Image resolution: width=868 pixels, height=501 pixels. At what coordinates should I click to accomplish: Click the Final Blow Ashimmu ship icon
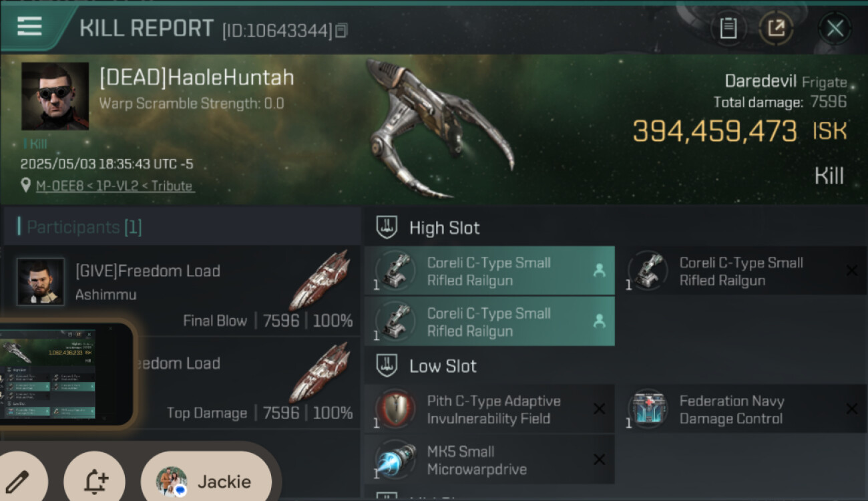click(319, 281)
